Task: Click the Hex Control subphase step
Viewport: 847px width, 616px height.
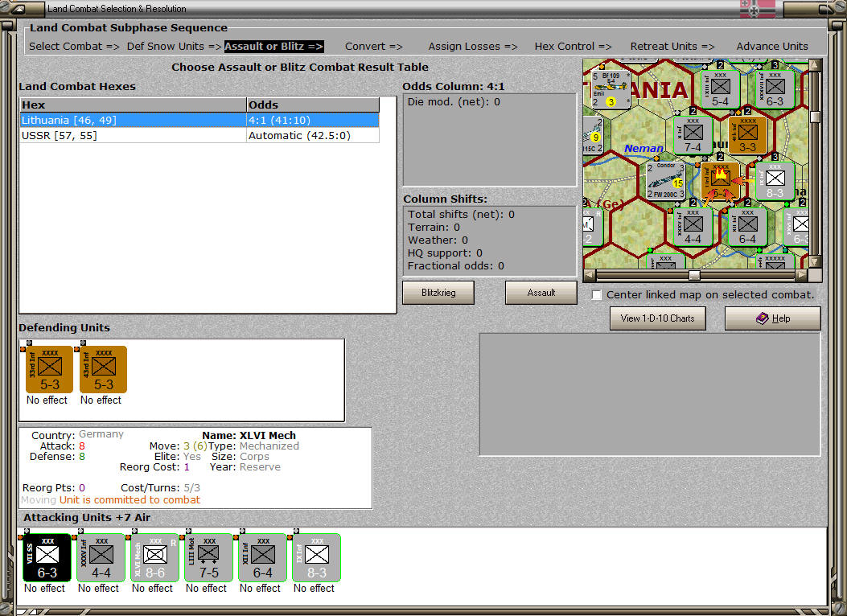Action: click(x=573, y=47)
